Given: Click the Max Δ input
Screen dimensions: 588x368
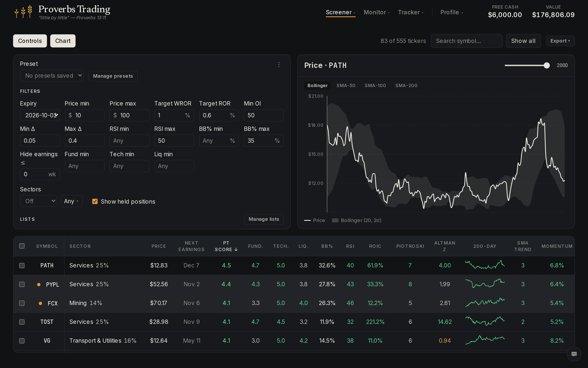Looking at the screenshot, I should 85,141.
